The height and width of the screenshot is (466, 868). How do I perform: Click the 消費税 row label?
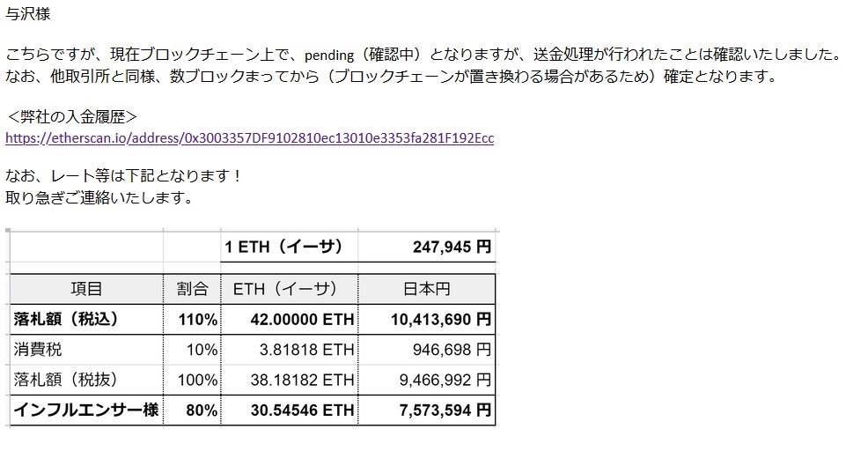click(86, 350)
